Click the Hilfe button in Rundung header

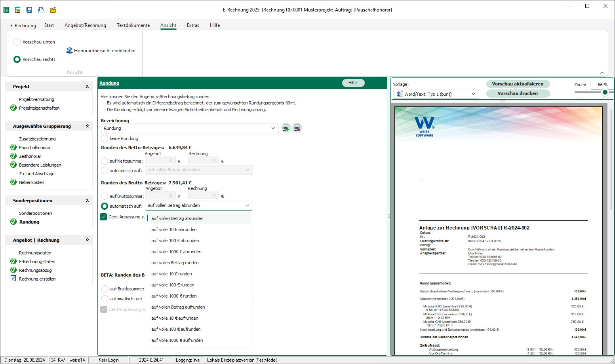(353, 83)
